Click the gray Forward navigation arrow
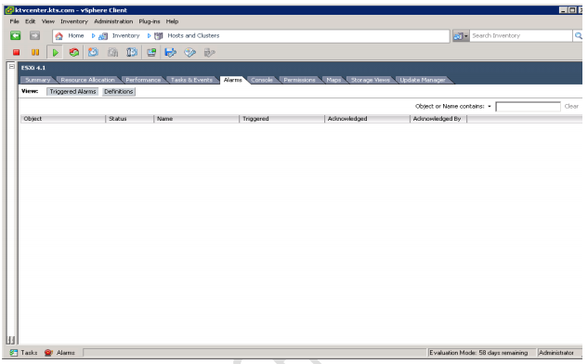The height and width of the screenshot is (364, 588). (34, 35)
